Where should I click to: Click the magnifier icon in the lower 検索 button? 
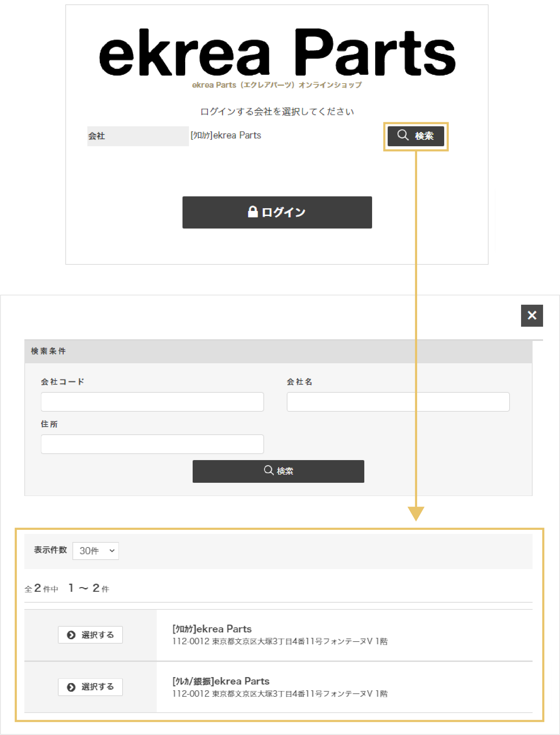269,470
